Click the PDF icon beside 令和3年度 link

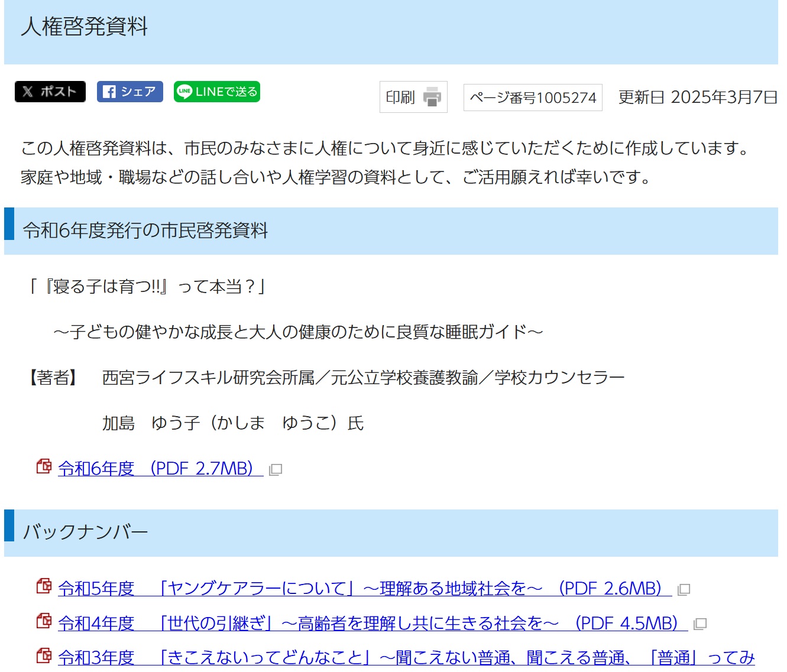[x=44, y=655]
